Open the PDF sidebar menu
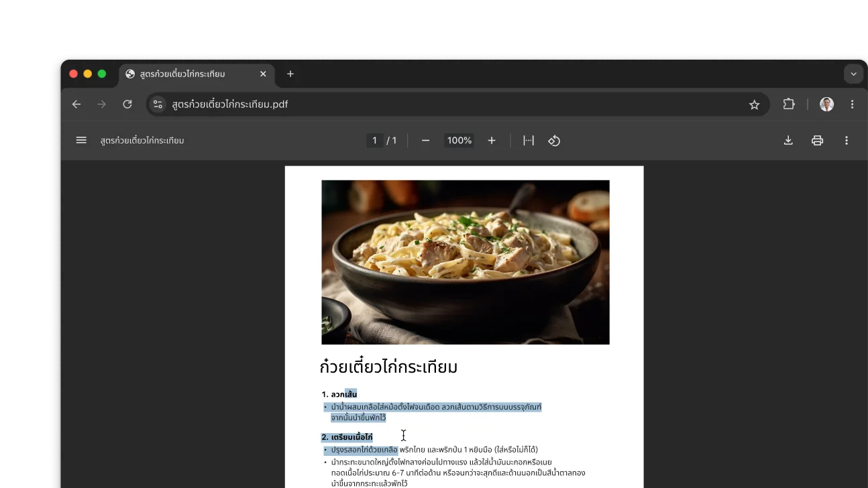 coord(81,140)
